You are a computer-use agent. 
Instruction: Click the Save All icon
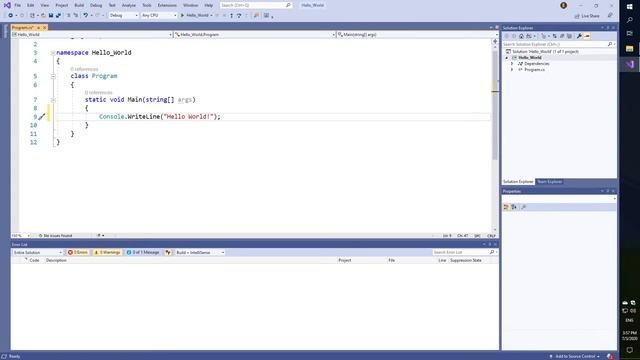(x=58, y=16)
